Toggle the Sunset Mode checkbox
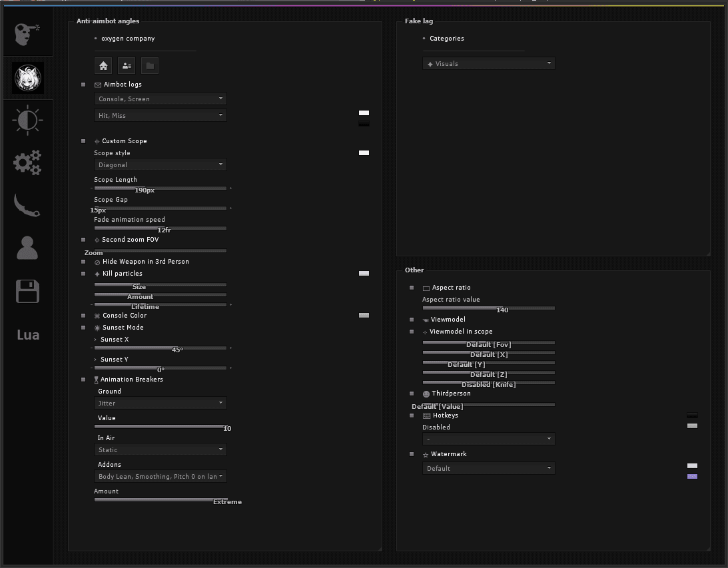The image size is (728, 568). coord(83,328)
